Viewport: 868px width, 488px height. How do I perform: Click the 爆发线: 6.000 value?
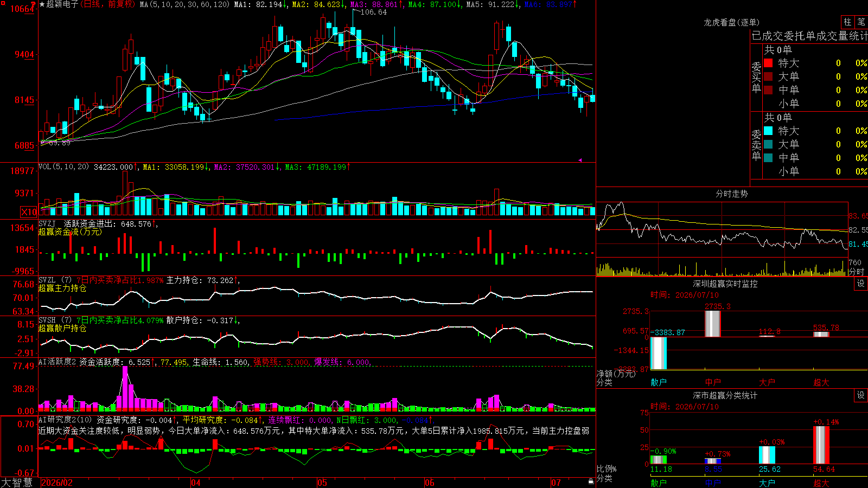pyautogui.click(x=342, y=362)
